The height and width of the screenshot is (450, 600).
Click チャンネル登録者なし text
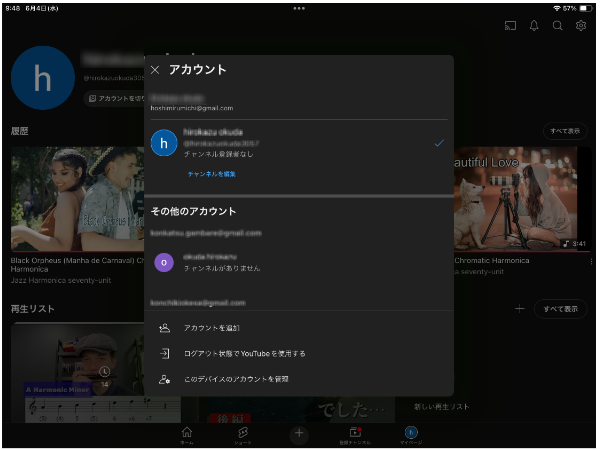[x=218, y=154]
